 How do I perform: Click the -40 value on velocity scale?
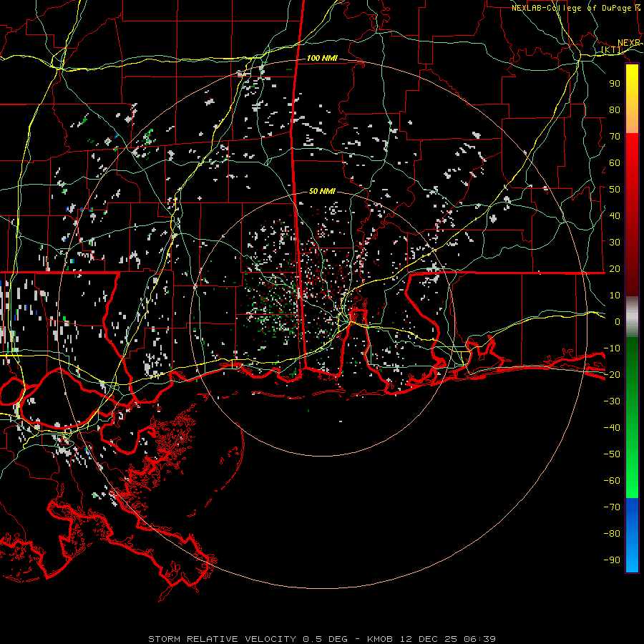click(612, 428)
